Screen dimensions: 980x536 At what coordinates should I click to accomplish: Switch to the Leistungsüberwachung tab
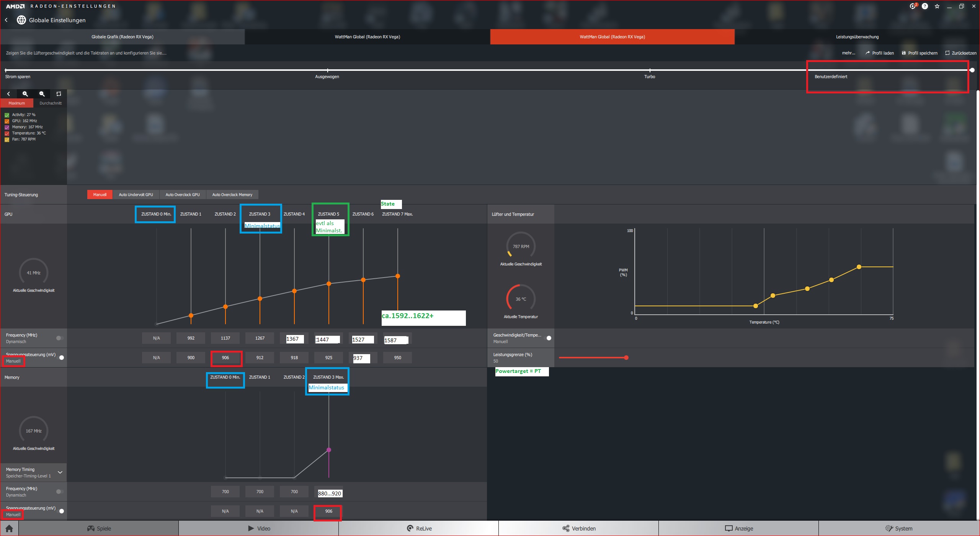[857, 37]
